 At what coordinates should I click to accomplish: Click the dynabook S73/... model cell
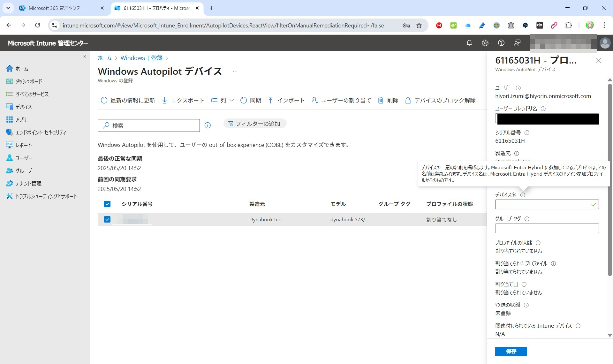350,219
